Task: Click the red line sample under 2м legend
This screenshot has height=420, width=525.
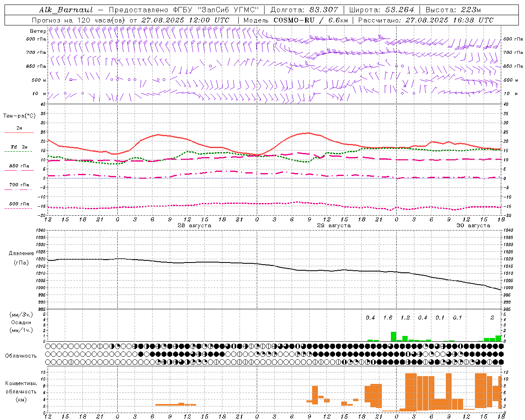Action: (19, 133)
